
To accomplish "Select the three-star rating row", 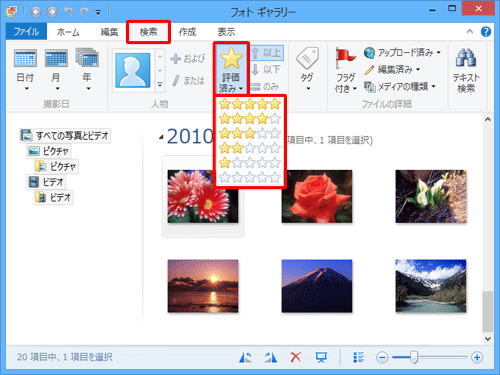I will (250, 133).
